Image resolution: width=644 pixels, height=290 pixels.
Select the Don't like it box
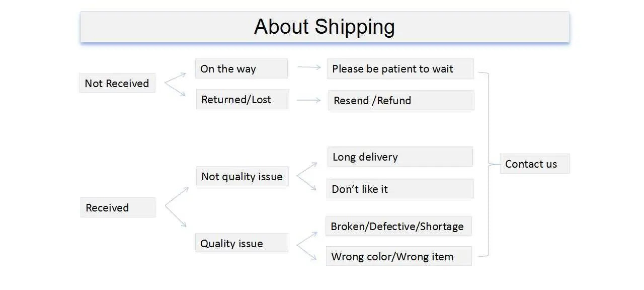coord(400,189)
